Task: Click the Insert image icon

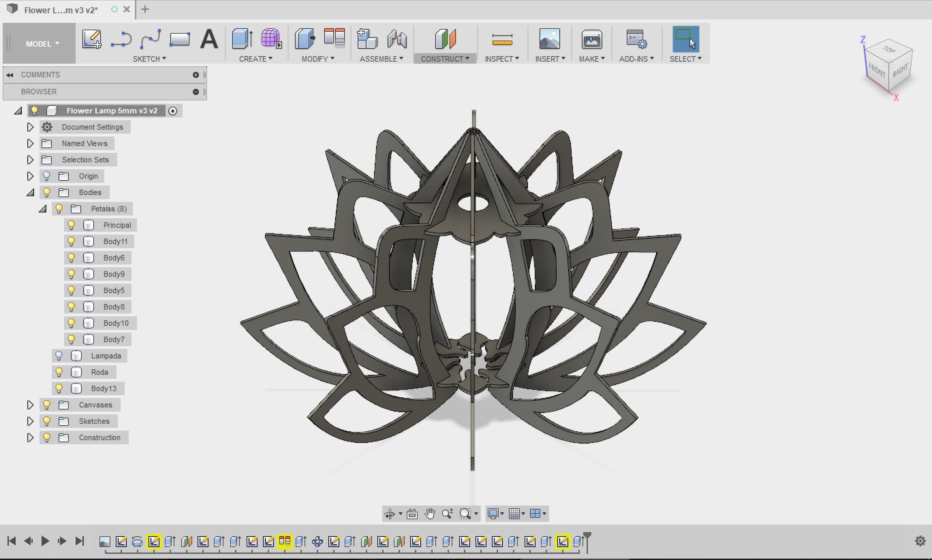Action: click(549, 38)
